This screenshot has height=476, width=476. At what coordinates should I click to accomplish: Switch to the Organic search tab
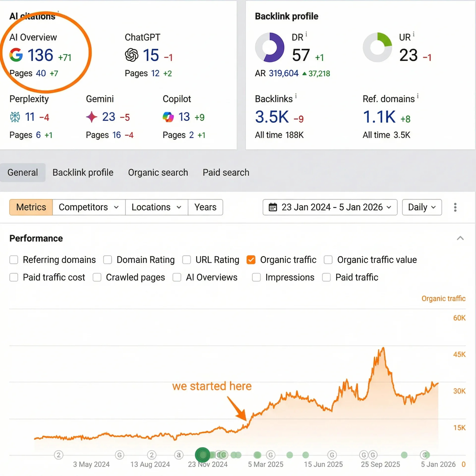coord(158,173)
